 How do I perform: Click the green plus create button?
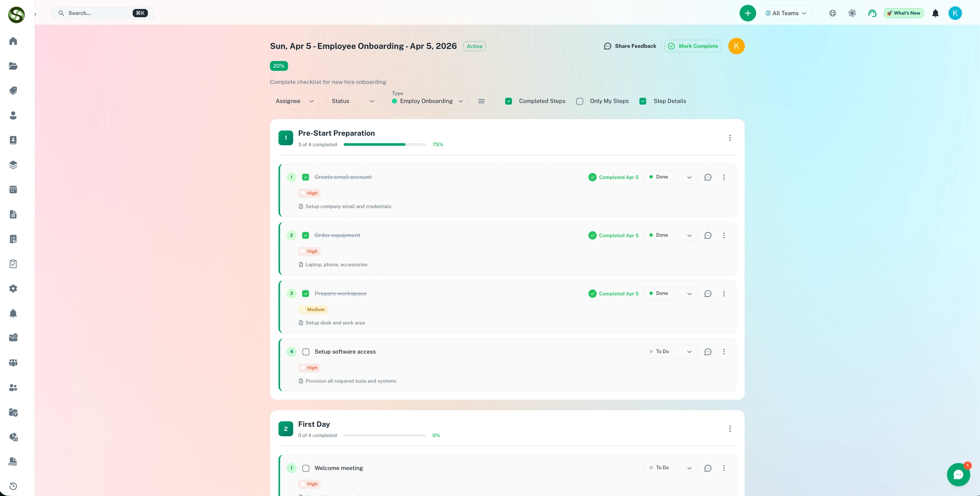tap(748, 13)
